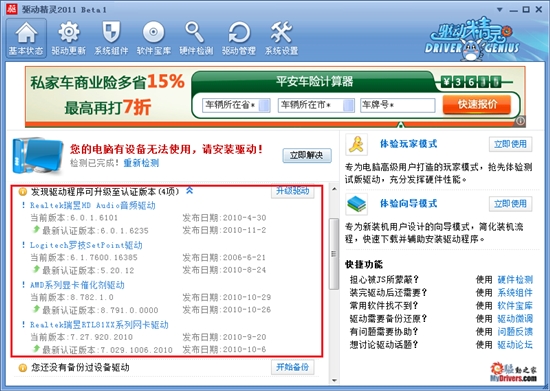
Task: Click the 开始备份 button
Action: point(293,368)
